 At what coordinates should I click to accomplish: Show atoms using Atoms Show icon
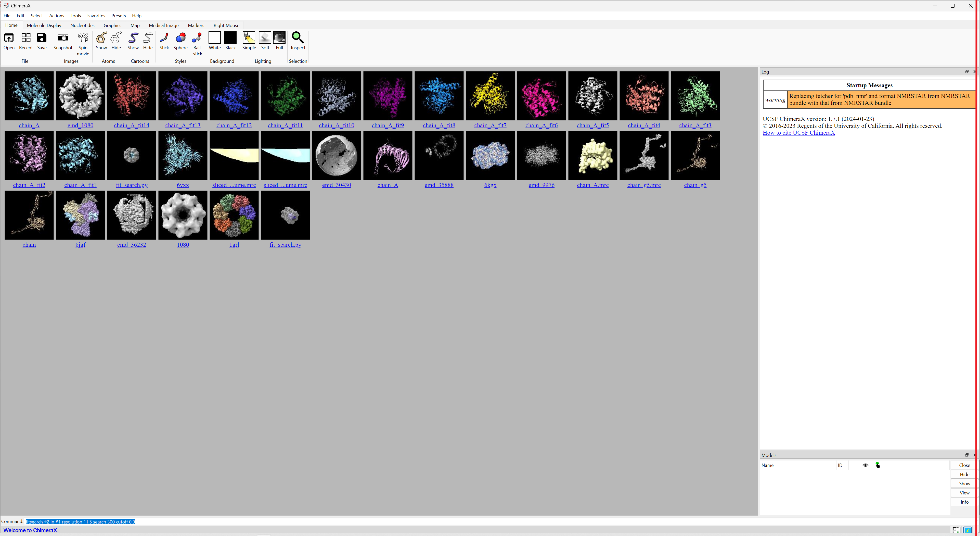[x=101, y=38]
